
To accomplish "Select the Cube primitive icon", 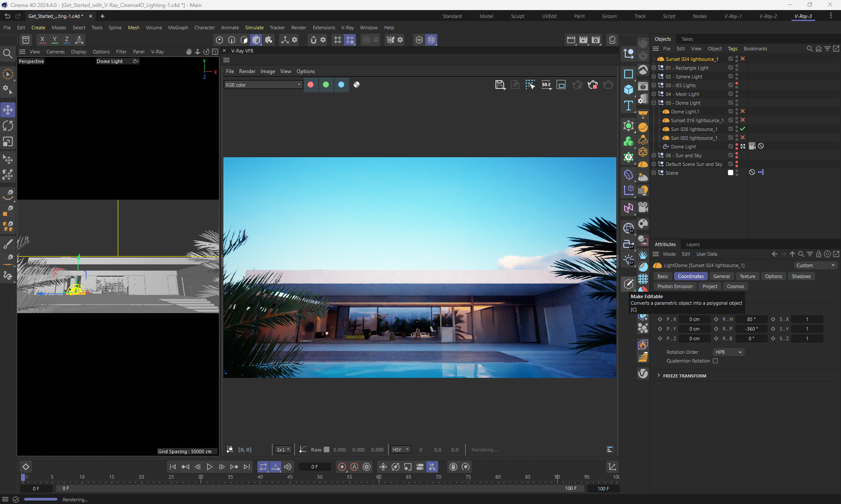I will 629,89.
